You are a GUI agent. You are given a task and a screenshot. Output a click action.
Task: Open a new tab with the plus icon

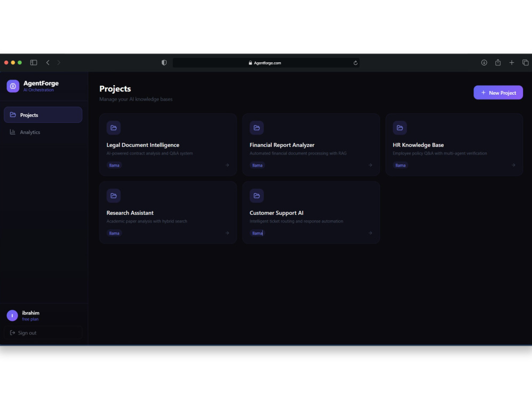pos(512,62)
